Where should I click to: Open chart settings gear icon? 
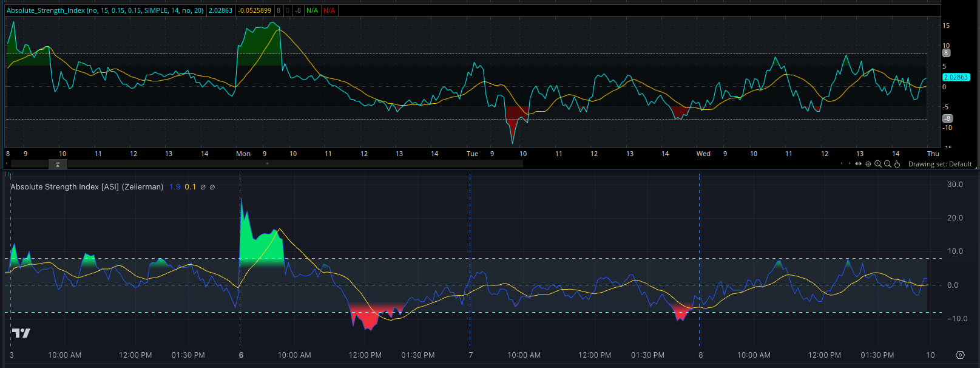coord(960,355)
